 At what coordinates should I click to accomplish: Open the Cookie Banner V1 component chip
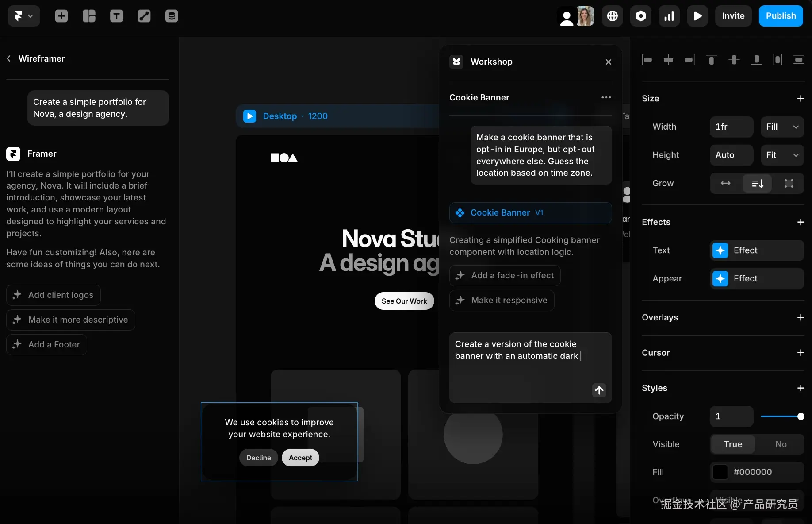click(x=531, y=213)
